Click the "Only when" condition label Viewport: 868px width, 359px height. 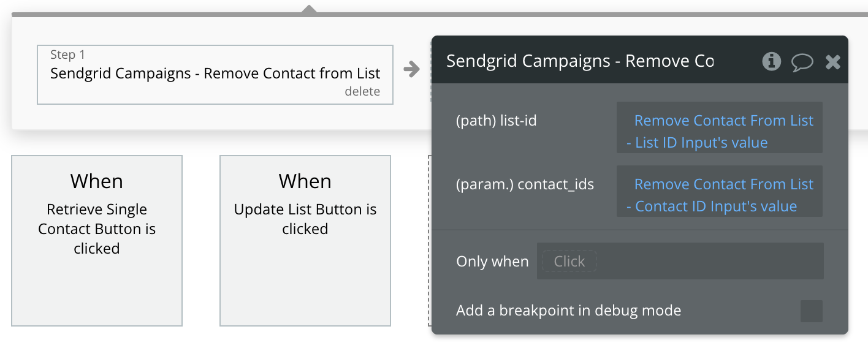tap(492, 261)
